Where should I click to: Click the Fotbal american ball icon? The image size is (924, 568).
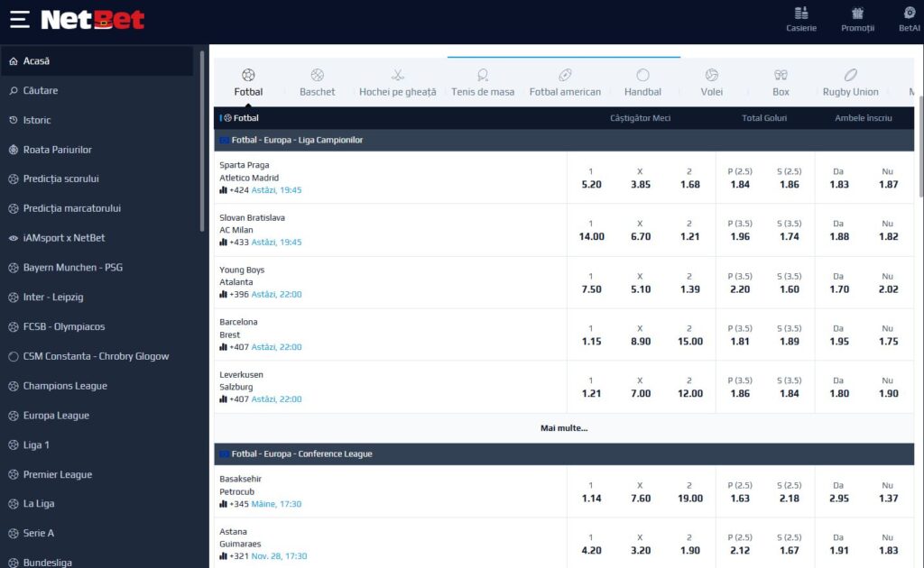point(565,75)
